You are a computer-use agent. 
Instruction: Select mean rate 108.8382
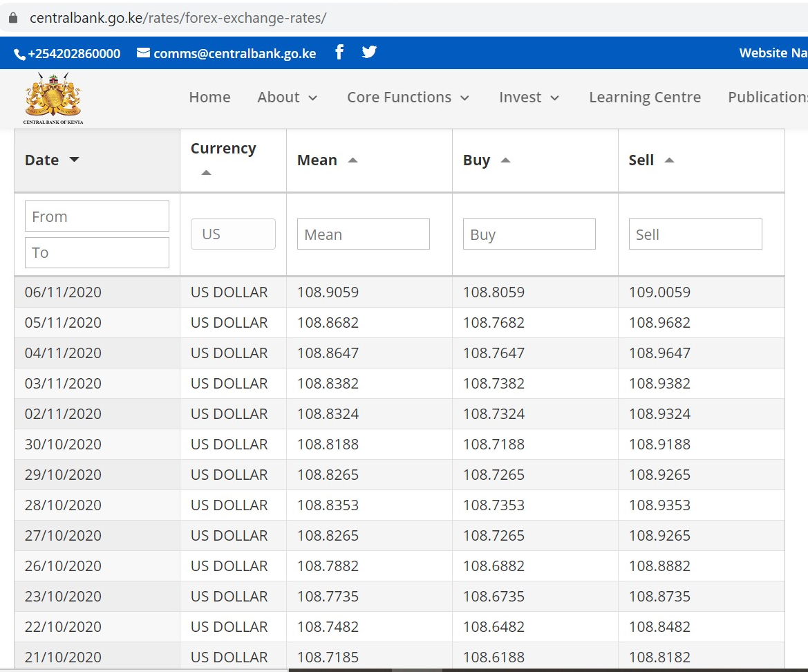pyautogui.click(x=328, y=384)
